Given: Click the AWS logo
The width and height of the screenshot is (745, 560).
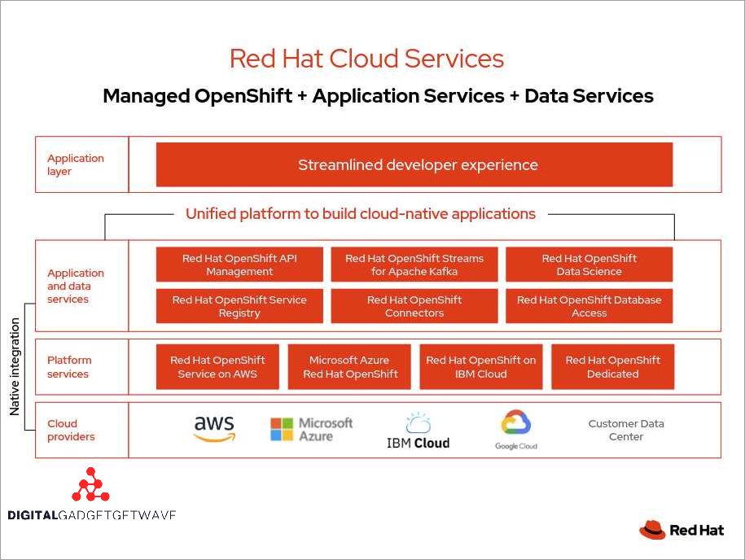Looking at the screenshot, I should click(x=213, y=429).
